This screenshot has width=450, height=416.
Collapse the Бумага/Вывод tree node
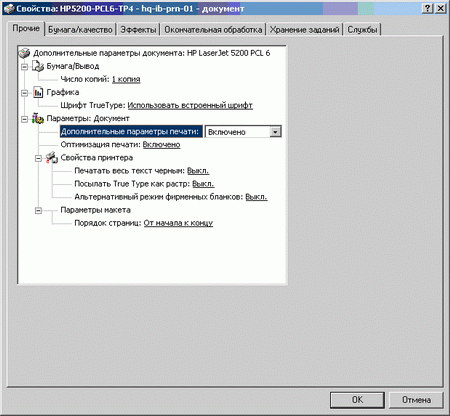click(24, 67)
